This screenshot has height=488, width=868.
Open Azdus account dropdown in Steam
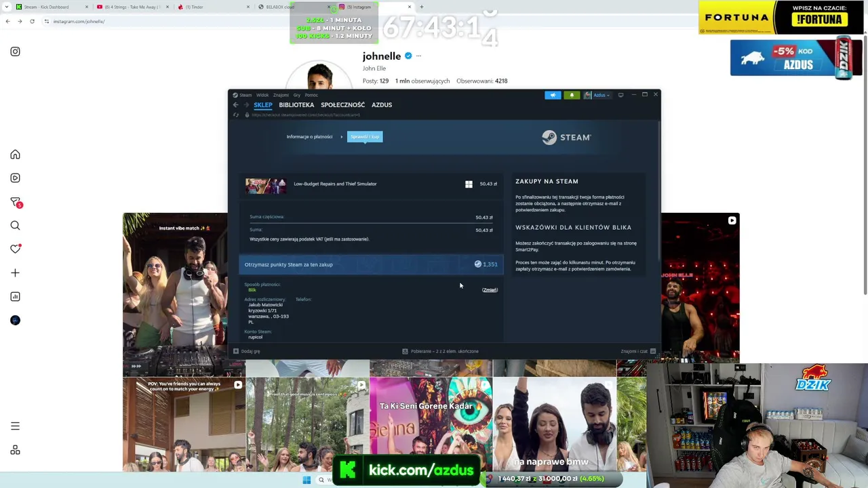tap(597, 95)
